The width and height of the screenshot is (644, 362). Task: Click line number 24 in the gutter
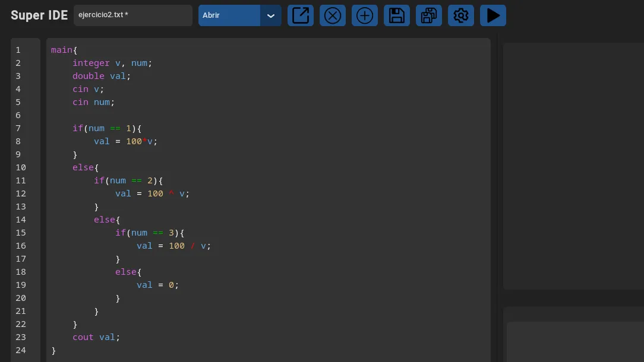[21, 350]
